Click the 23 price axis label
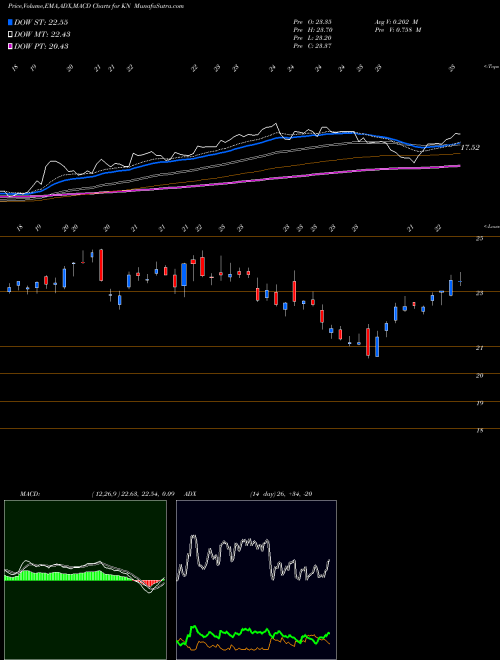The width and height of the screenshot is (500, 660). (x=479, y=293)
